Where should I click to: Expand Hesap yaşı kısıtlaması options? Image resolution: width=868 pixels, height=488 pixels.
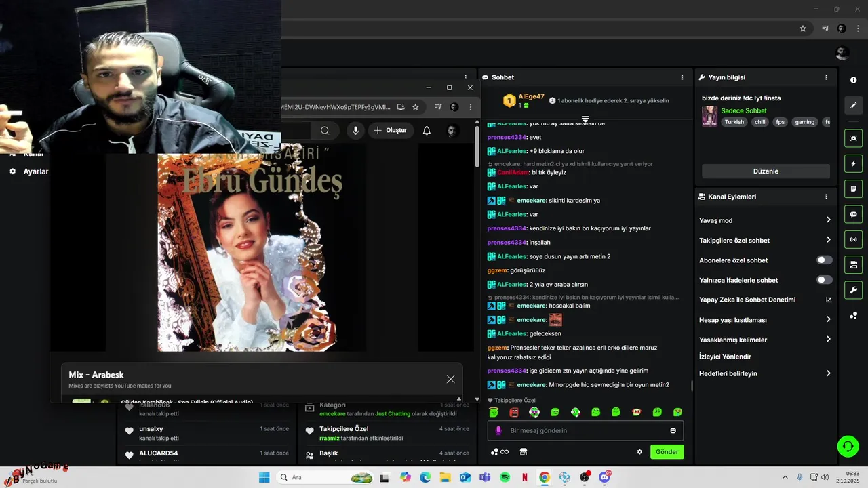(x=828, y=319)
